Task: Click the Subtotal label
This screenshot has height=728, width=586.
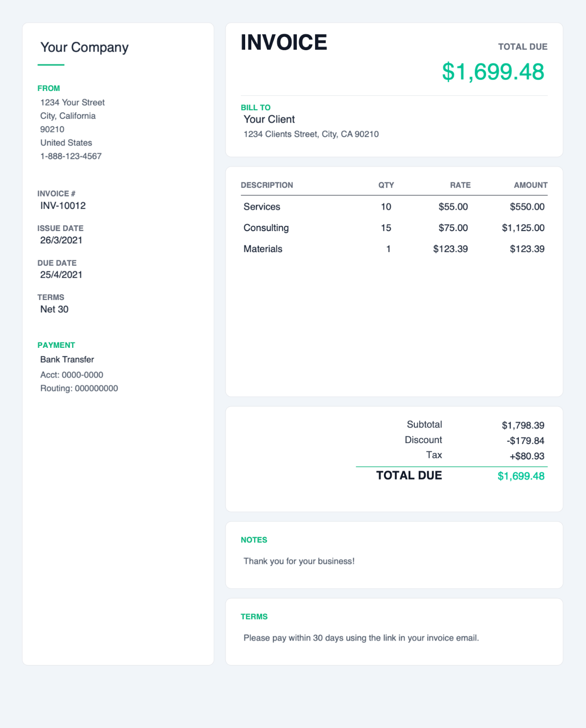Action: tap(424, 424)
